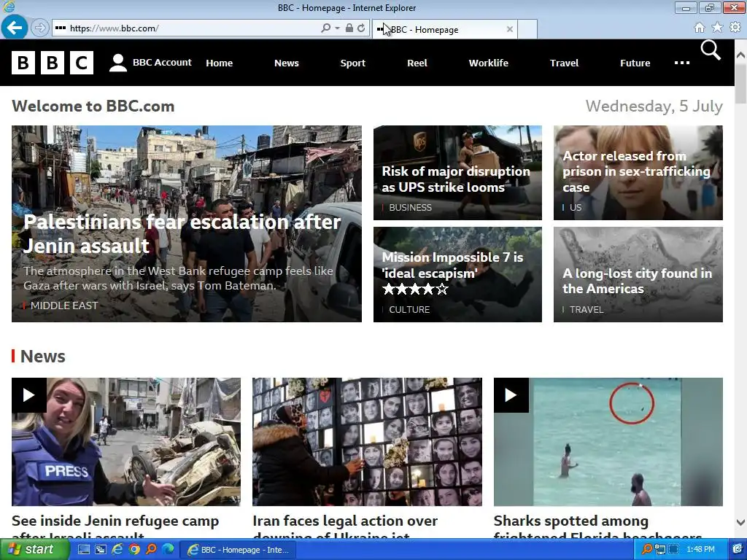The image size is (747, 560).
Task: Launch Microsoft Edge from quick launch
Action: coord(169,550)
